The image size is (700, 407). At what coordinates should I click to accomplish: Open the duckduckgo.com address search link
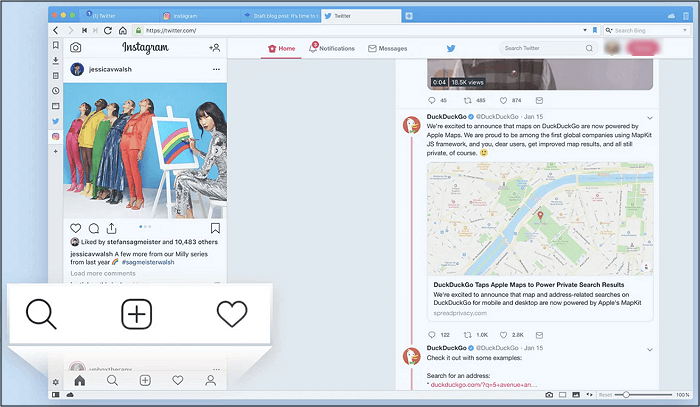(483, 384)
